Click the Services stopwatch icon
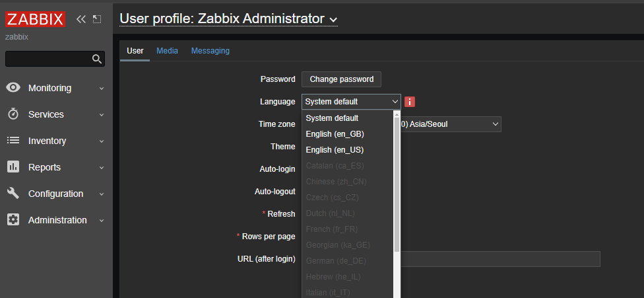 13,114
